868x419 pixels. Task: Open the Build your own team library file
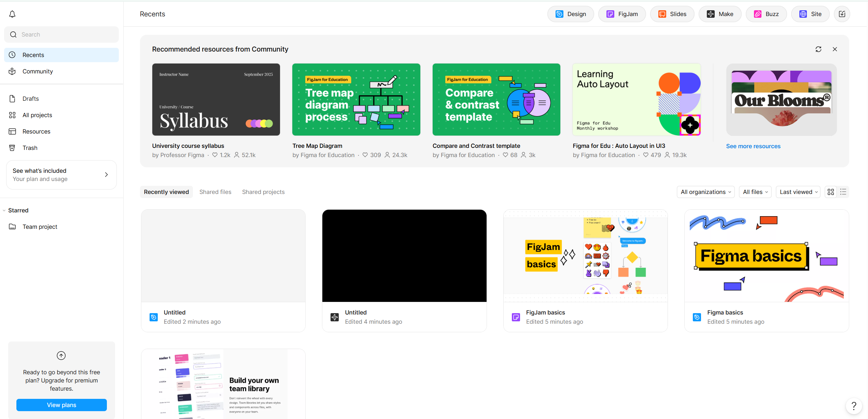click(x=223, y=384)
